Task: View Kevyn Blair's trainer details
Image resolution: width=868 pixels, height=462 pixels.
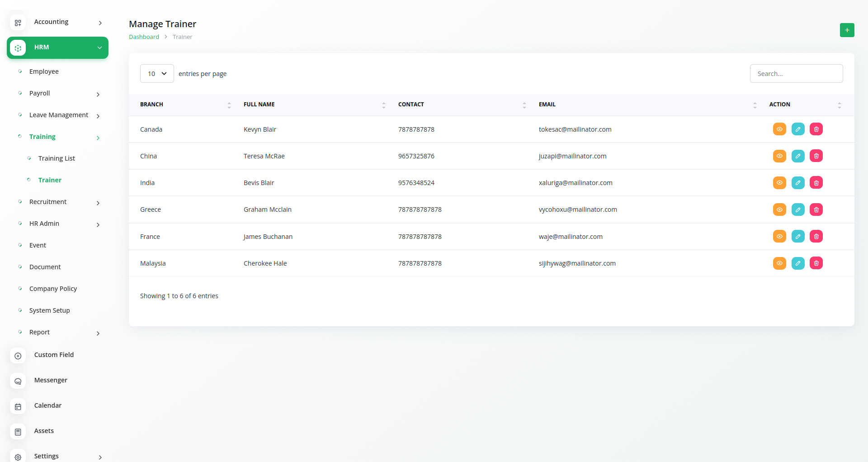Action: pos(779,129)
